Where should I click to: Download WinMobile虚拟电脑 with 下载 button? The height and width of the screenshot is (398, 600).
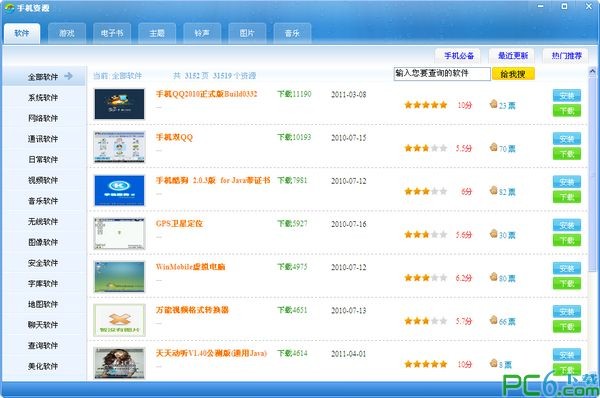pyautogui.click(x=567, y=284)
